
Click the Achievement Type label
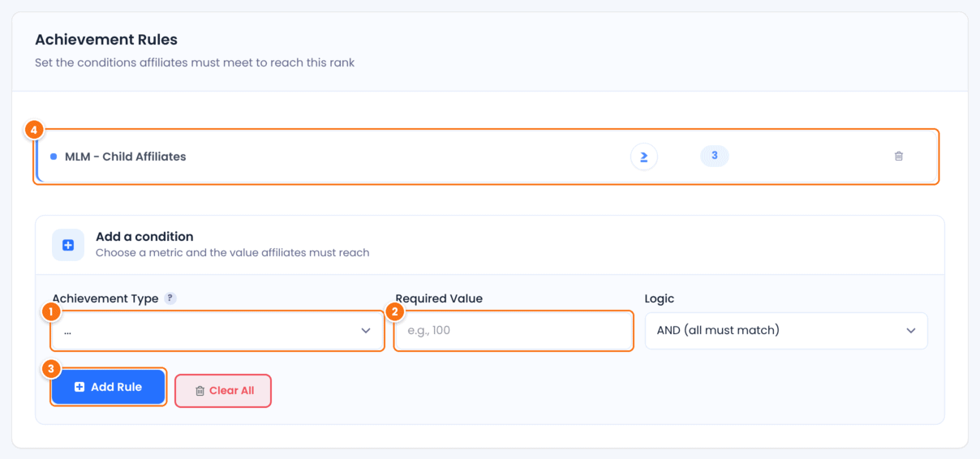click(105, 298)
